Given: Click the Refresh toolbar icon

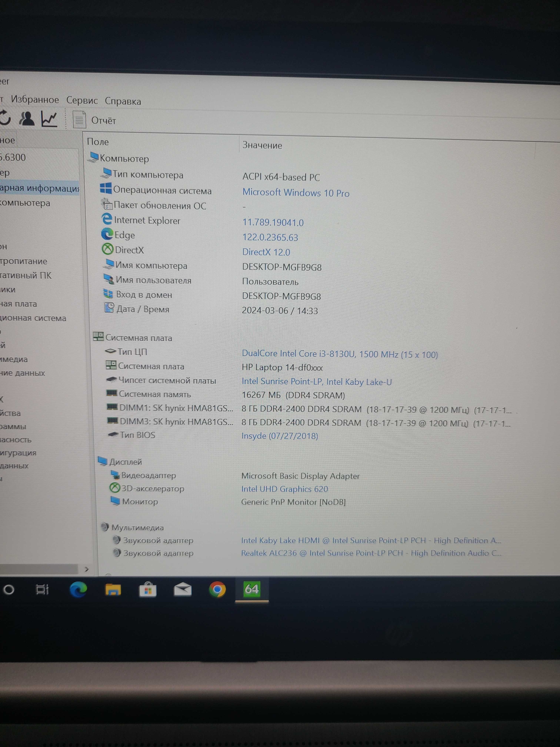Looking at the screenshot, I should [5, 118].
